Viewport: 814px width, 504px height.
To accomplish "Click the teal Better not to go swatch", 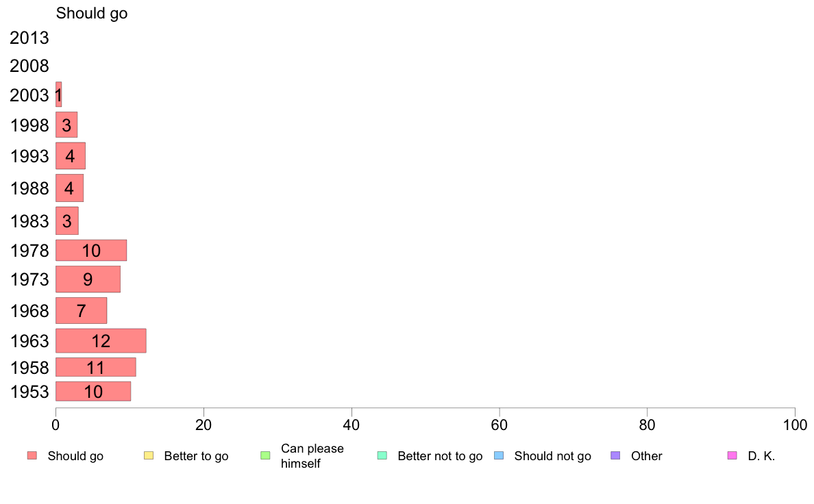I will tap(382, 456).
